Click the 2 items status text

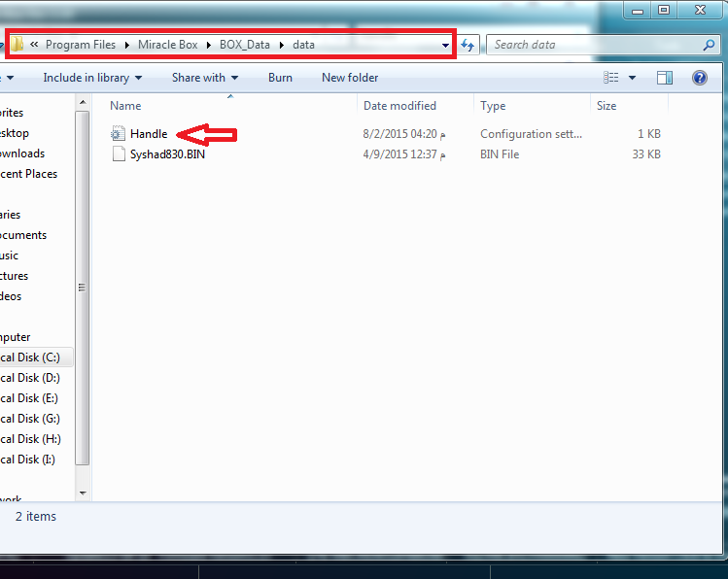point(36,517)
